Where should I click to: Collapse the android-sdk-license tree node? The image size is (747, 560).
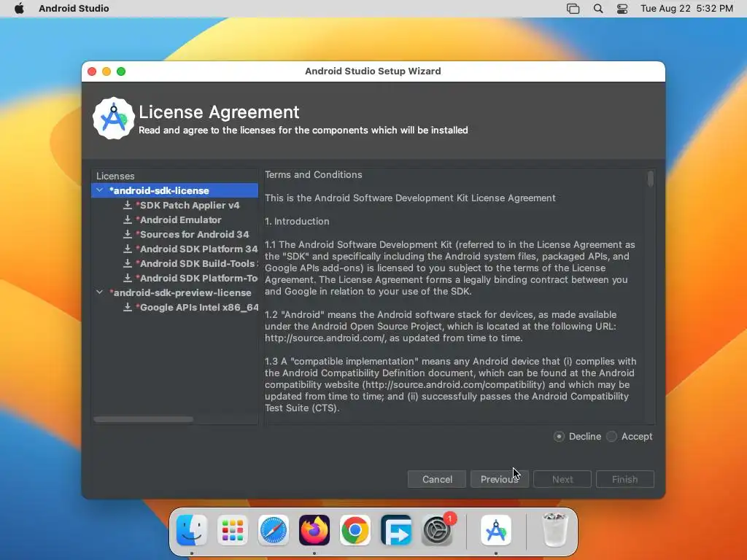99,190
